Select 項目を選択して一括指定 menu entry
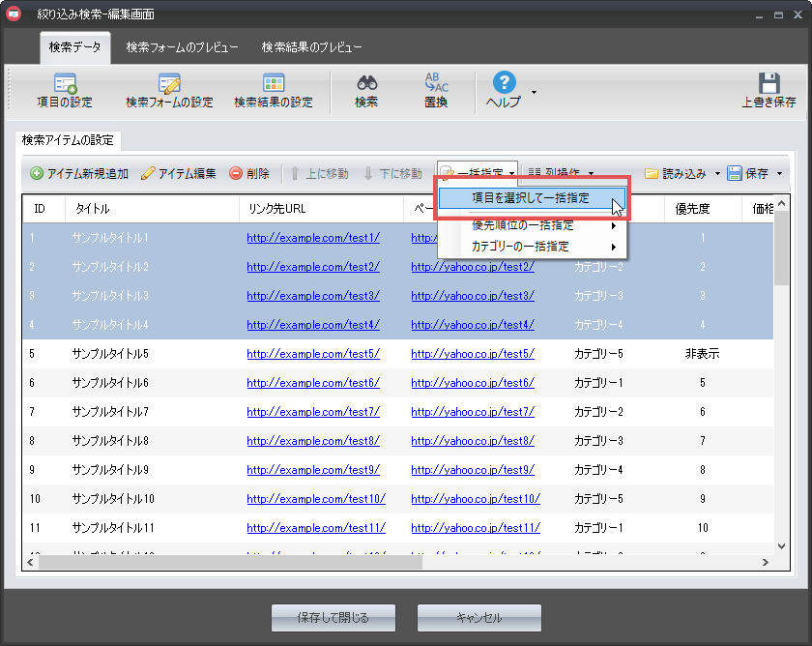Image resolution: width=812 pixels, height=646 pixels. click(x=533, y=198)
